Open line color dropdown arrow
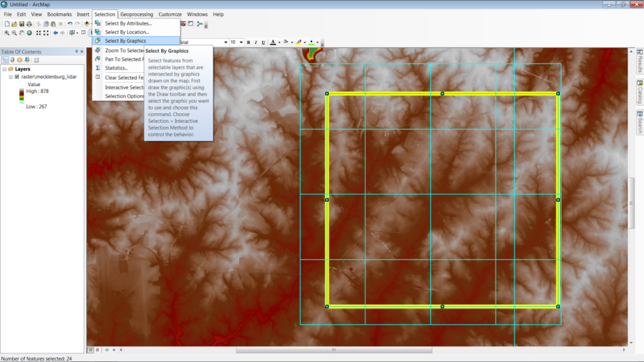The width and height of the screenshot is (644, 362). (x=305, y=42)
